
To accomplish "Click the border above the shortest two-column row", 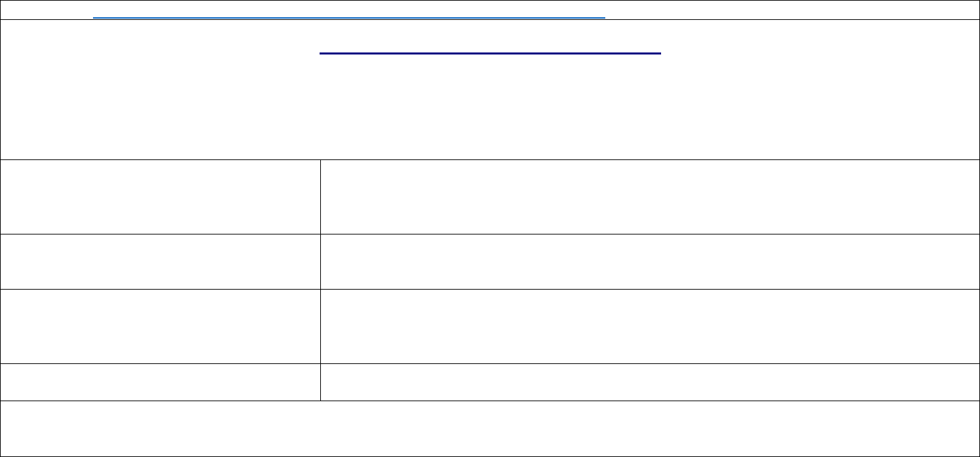I will coord(490,363).
